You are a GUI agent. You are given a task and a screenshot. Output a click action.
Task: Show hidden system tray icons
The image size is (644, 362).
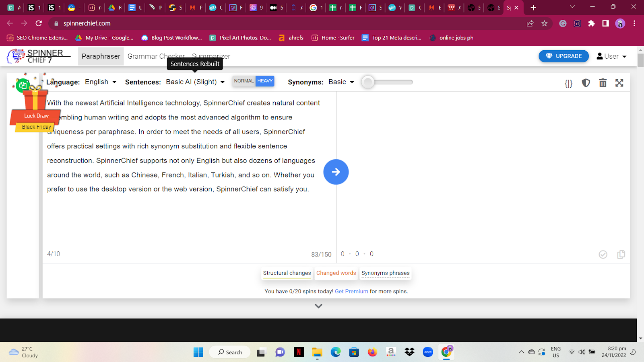click(x=521, y=352)
